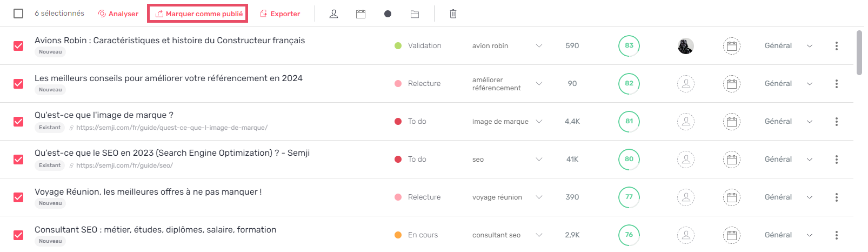Click Marquer comme publié button
868x252 pixels.
(x=198, y=14)
